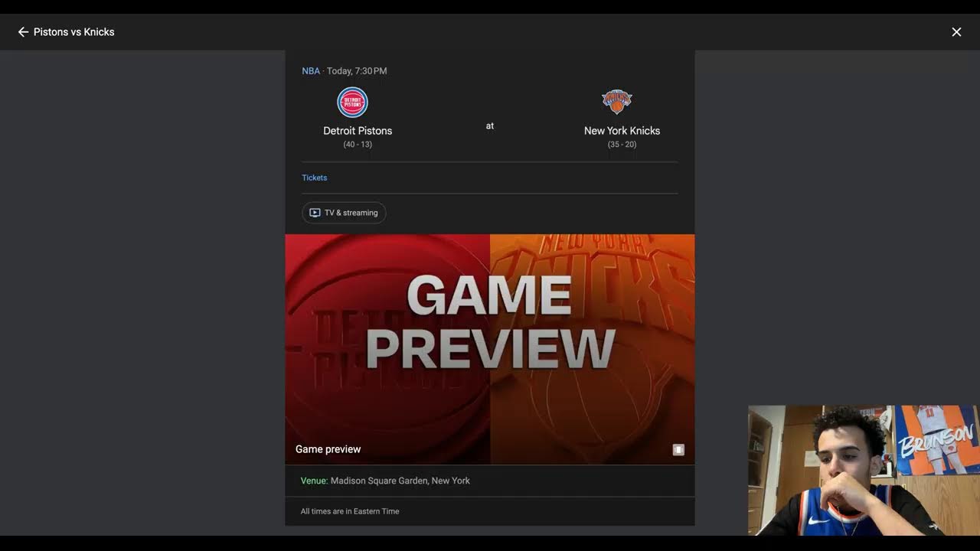Screen dimensions: 980x551
Task: Click the small article icon on the preview
Action: tap(678, 450)
